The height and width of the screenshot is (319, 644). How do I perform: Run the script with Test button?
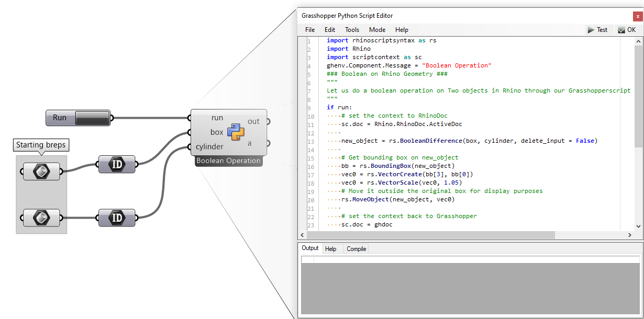tap(597, 30)
